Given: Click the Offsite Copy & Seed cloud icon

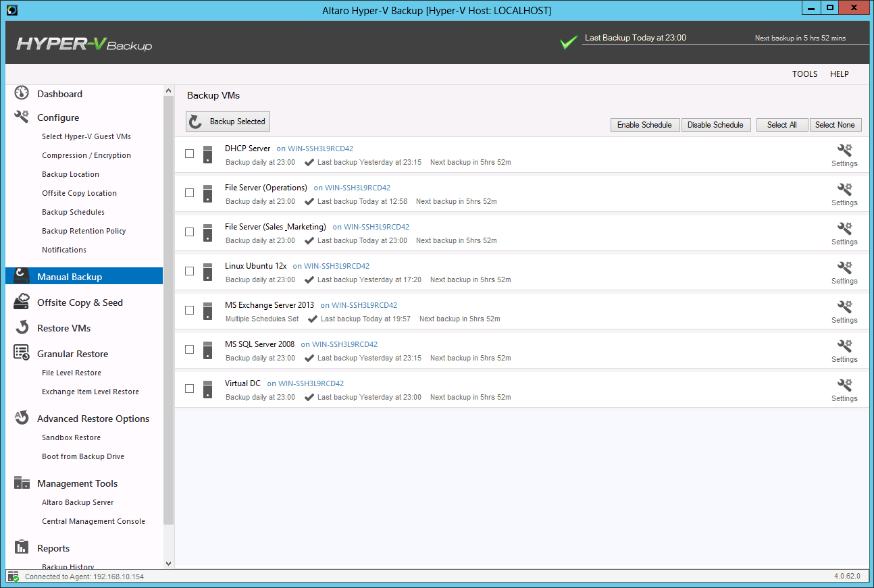Looking at the screenshot, I should 22,302.
